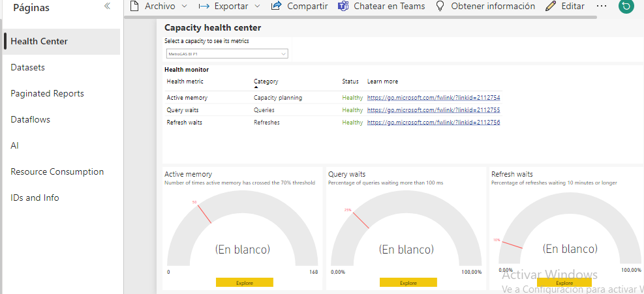Screen dimensions: 644x294
Task: Click the horizontal scrollbar below the toolbar
Action: [x=360, y=17]
